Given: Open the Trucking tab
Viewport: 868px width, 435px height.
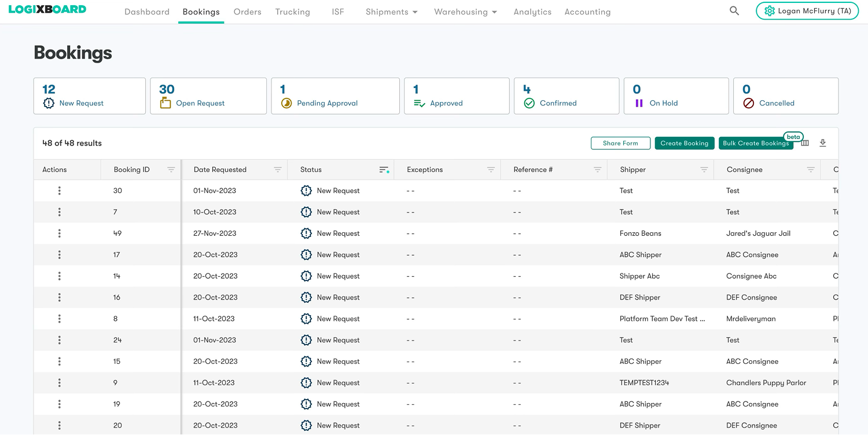Looking at the screenshot, I should (293, 12).
